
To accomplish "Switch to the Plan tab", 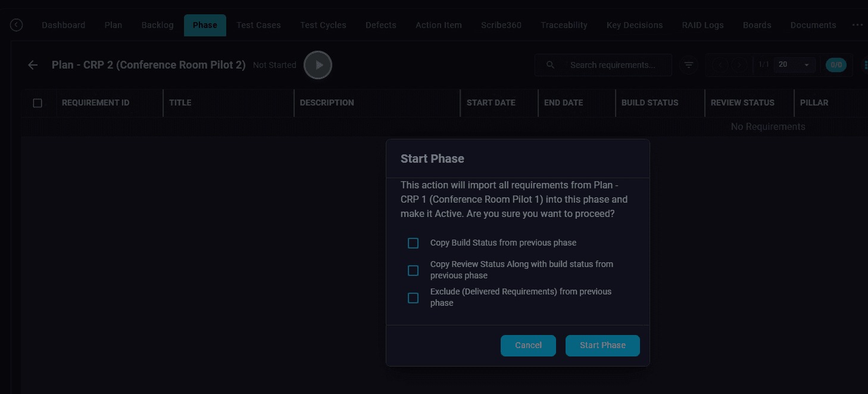I will 113,25.
